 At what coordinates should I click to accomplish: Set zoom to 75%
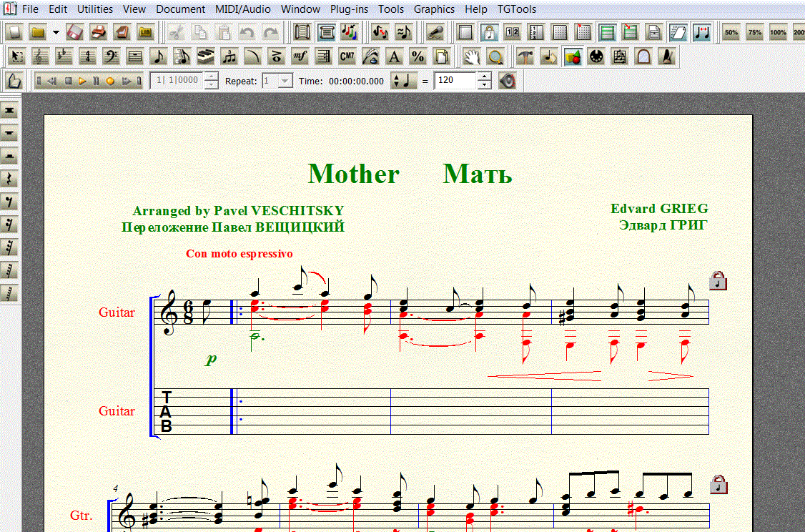[x=755, y=32]
